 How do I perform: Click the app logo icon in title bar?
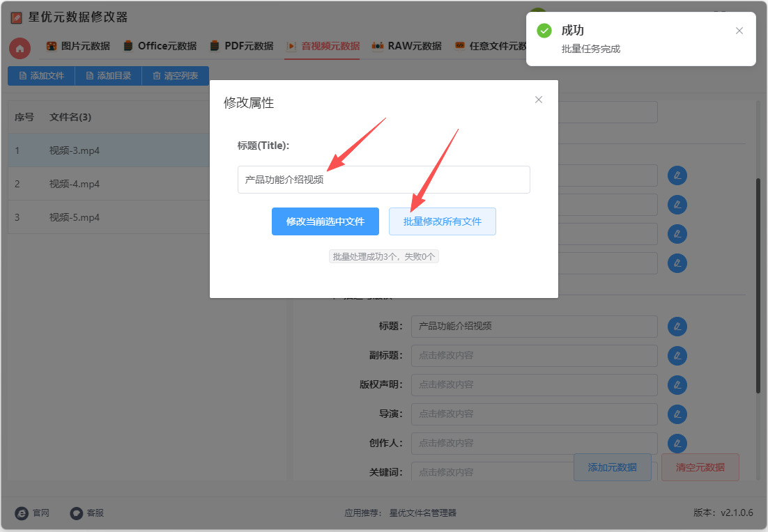(x=16, y=18)
